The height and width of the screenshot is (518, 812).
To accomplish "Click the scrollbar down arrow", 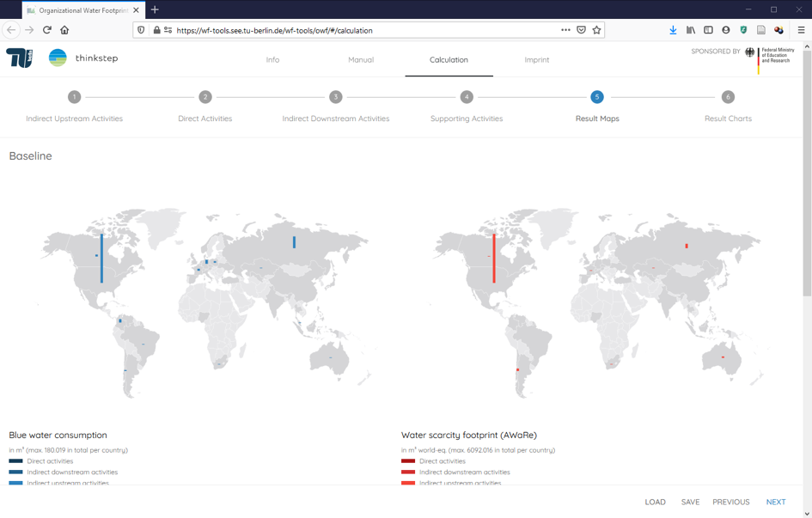I will [x=807, y=514].
